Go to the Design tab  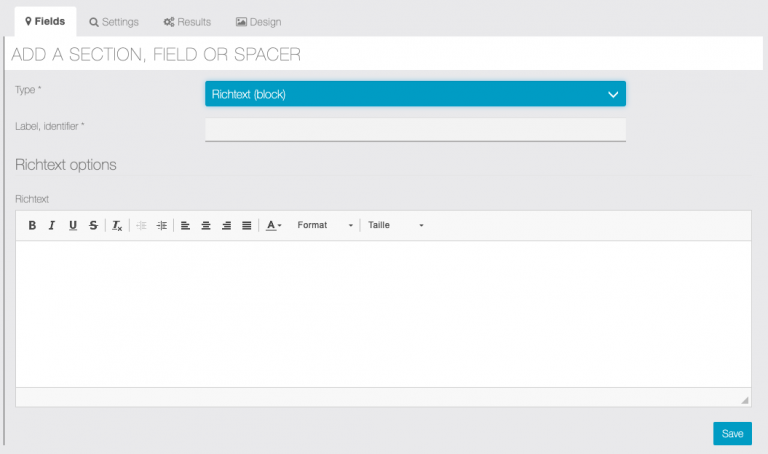pyautogui.click(x=258, y=21)
